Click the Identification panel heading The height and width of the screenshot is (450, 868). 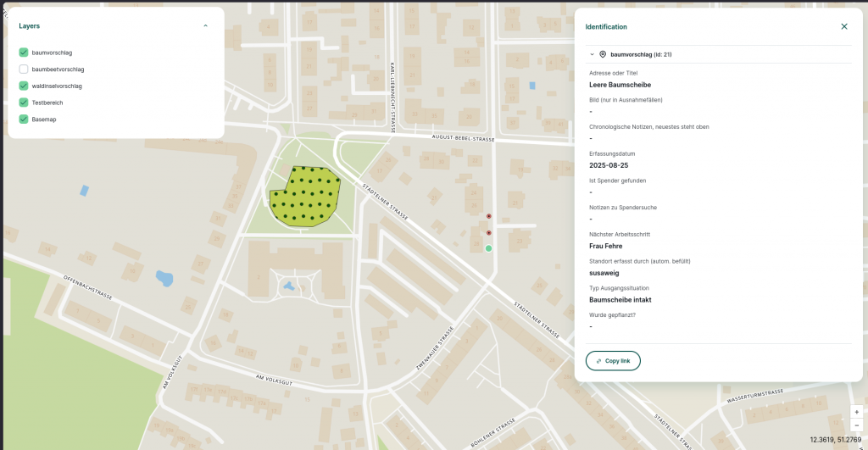point(606,27)
